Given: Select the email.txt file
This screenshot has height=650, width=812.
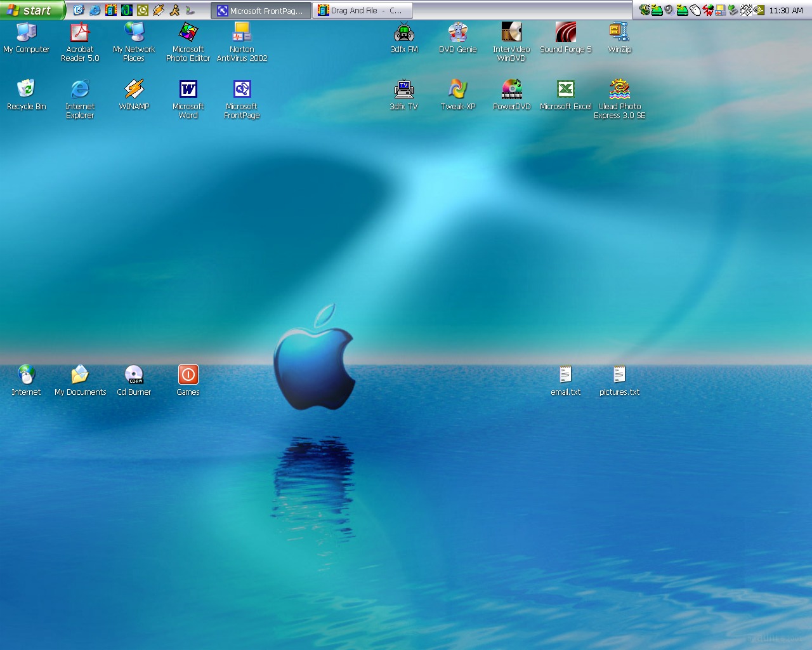Looking at the screenshot, I should click(566, 381).
